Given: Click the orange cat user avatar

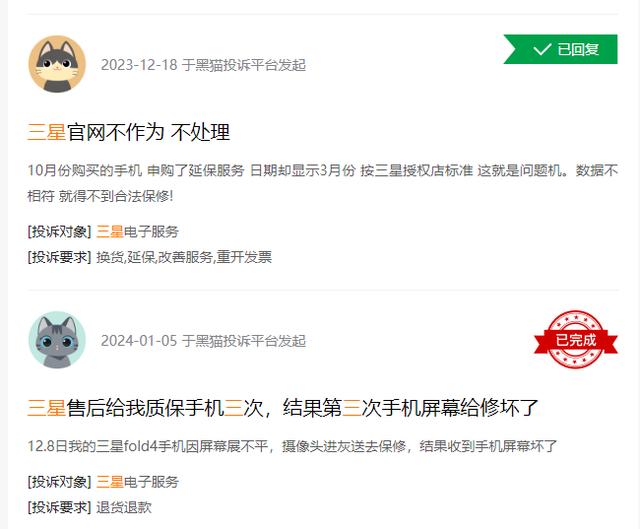Looking at the screenshot, I should point(57,64).
